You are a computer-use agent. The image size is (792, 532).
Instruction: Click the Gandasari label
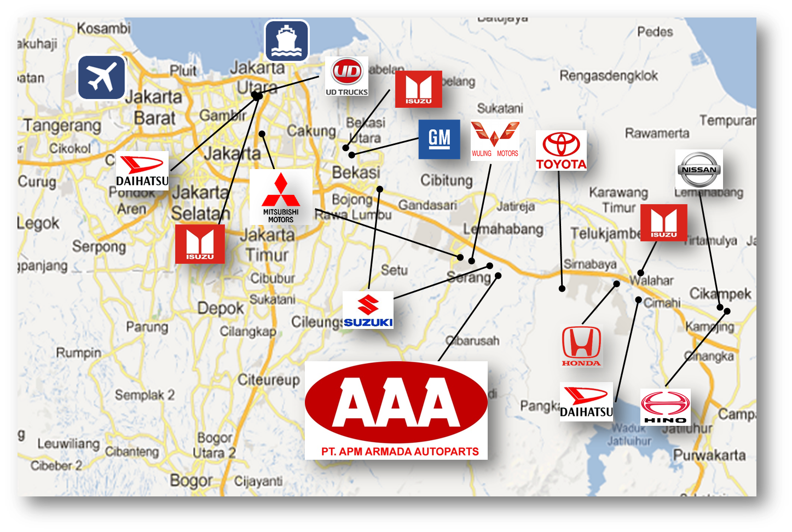coord(427,205)
